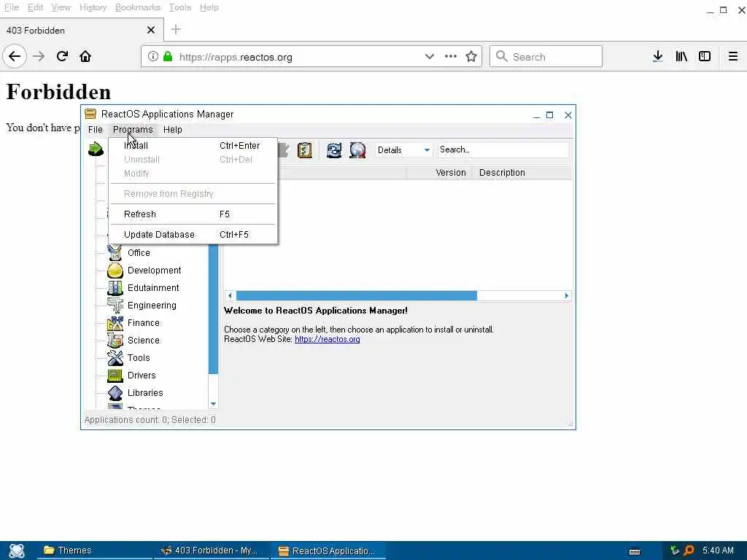Viewport: 747px width, 560px height.
Task: Toggle the Firefox sidebar icon
Action: [x=705, y=57]
